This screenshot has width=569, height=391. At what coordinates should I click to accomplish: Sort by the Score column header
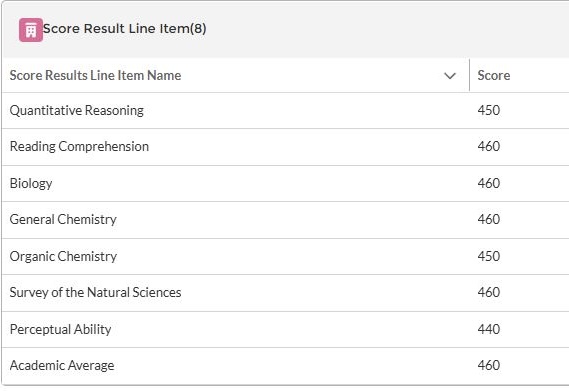[x=494, y=76]
